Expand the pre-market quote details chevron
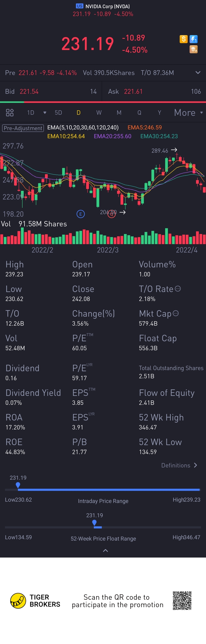206x644 pixels. pyautogui.click(x=198, y=73)
